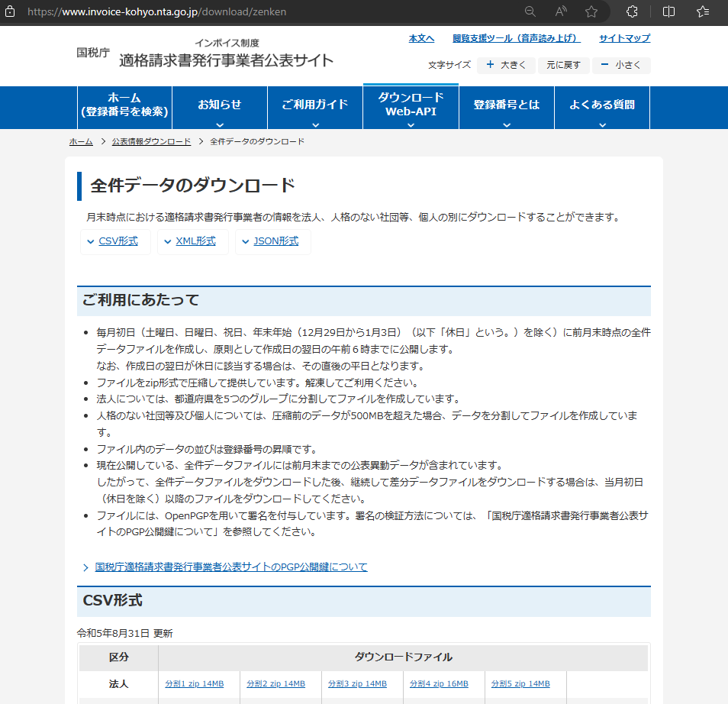Expand the お知らせ navigation menu
Viewport: 728px width, 704px height.
pyautogui.click(x=219, y=108)
